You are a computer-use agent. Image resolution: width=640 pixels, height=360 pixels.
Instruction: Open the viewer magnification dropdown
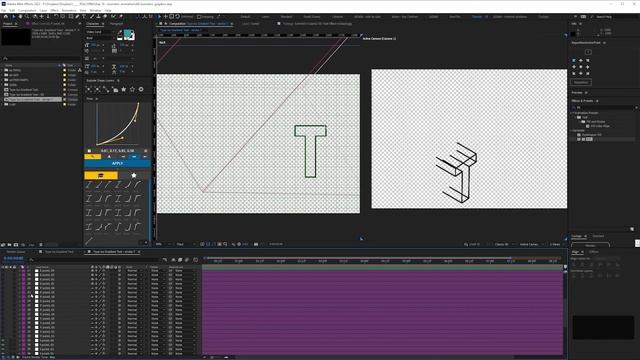click(x=163, y=244)
